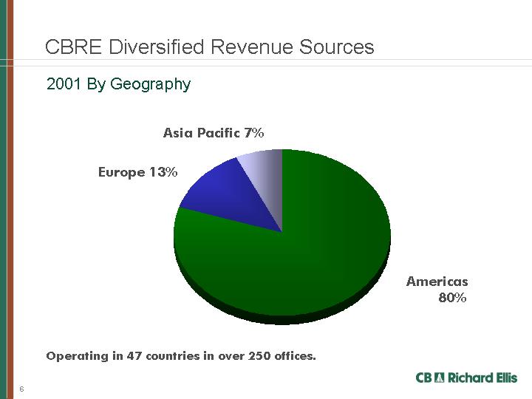
Task: Click the rust-colored vertical stripe at left
Action: [x=11, y=199]
